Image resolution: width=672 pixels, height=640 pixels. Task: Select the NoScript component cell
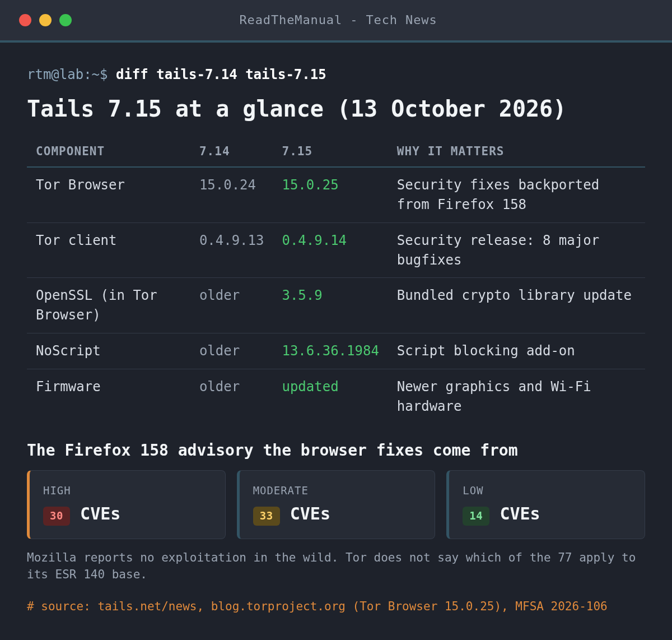point(68,351)
